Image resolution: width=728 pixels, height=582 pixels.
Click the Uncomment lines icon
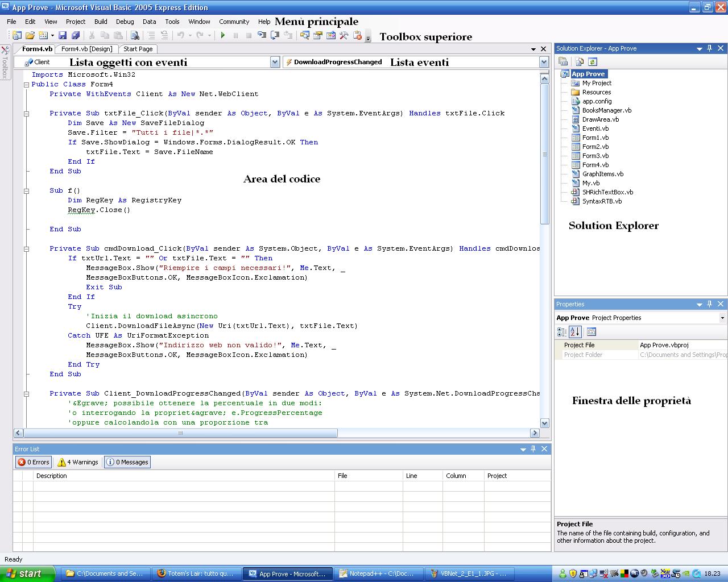164,35
